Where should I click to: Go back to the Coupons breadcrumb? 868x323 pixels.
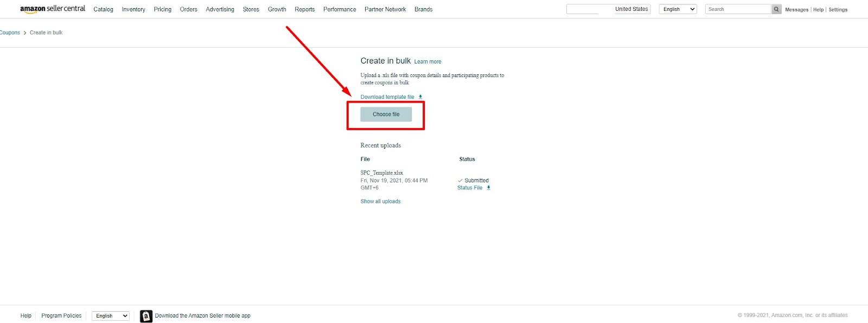[9, 33]
